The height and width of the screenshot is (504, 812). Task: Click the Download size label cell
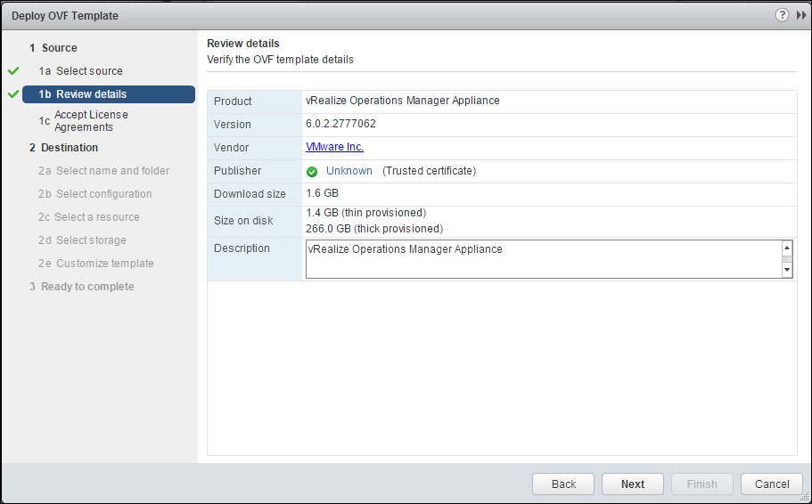(255, 194)
